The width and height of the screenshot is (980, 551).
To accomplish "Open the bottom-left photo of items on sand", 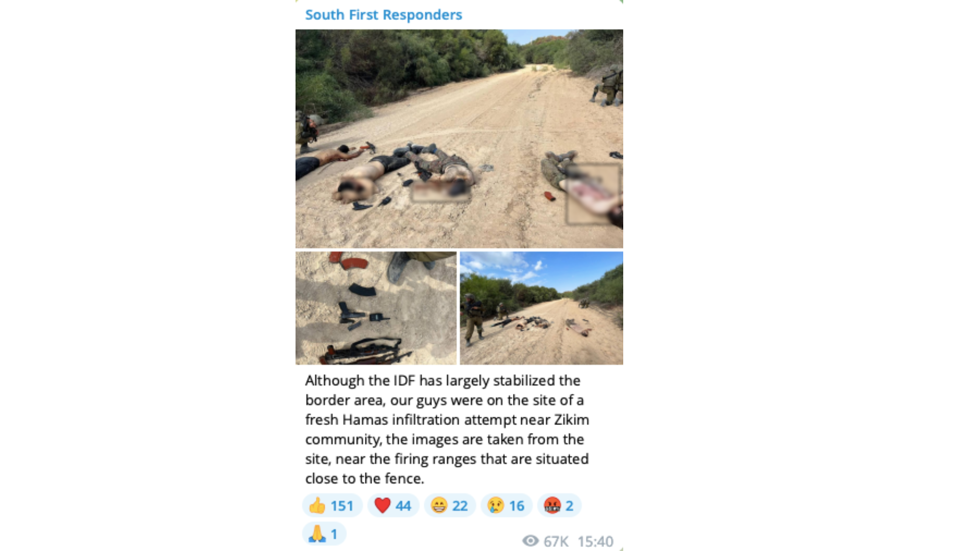I will [376, 308].
